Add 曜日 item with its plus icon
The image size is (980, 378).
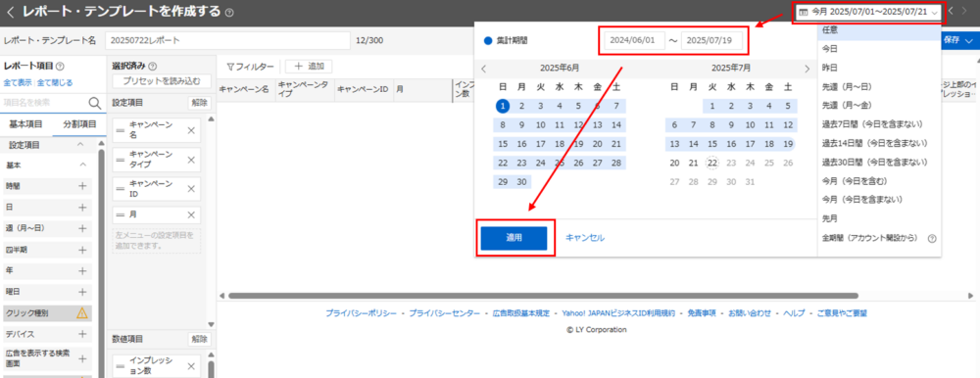tap(82, 293)
